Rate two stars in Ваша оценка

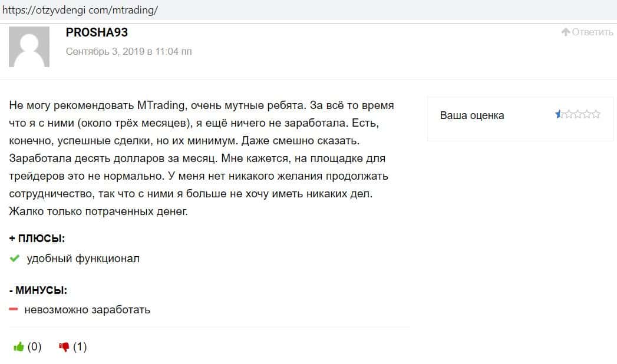[x=568, y=115]
